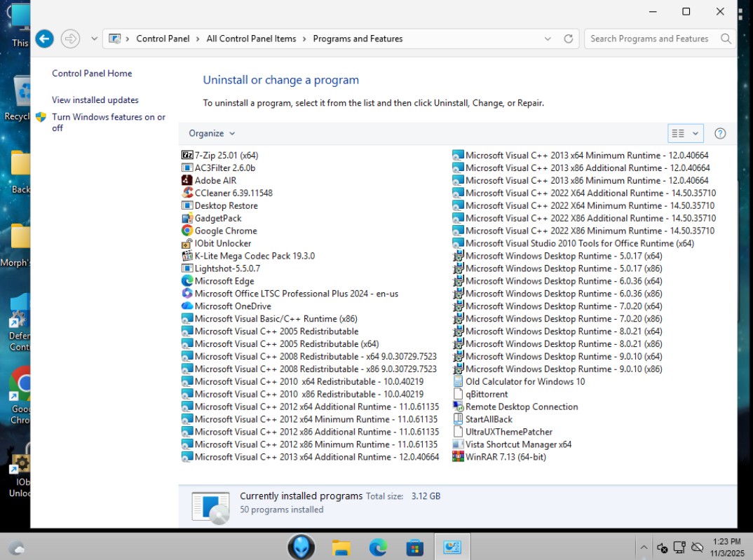Click the Vista Shortcut Manager x64 icon
Viewport: 753px width, 560px height.
coord(458,444)
